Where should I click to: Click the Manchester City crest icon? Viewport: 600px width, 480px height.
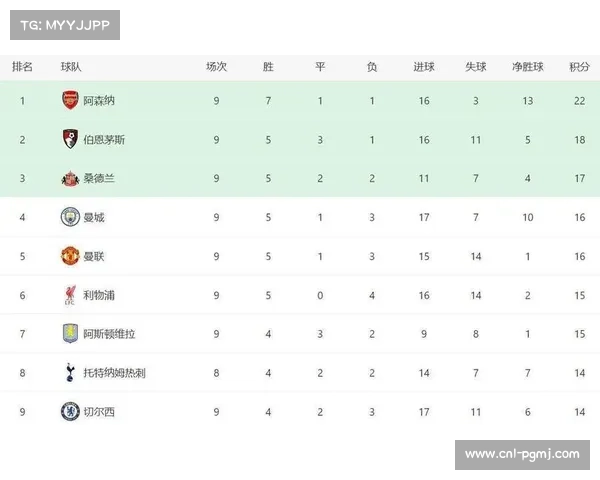tap(70, 217)
